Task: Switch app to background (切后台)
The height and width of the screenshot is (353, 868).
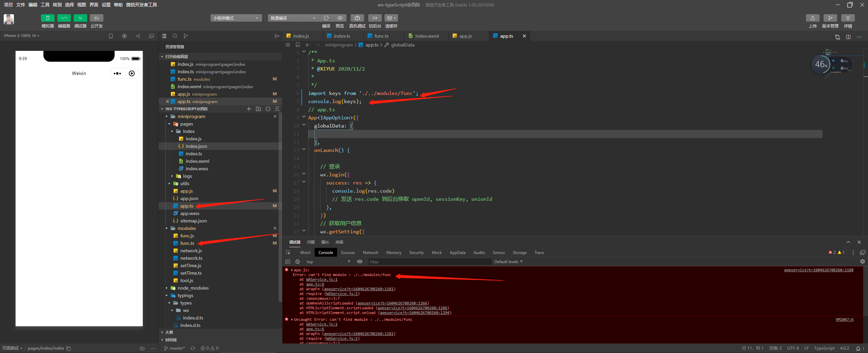Action: tap(375, 18)
